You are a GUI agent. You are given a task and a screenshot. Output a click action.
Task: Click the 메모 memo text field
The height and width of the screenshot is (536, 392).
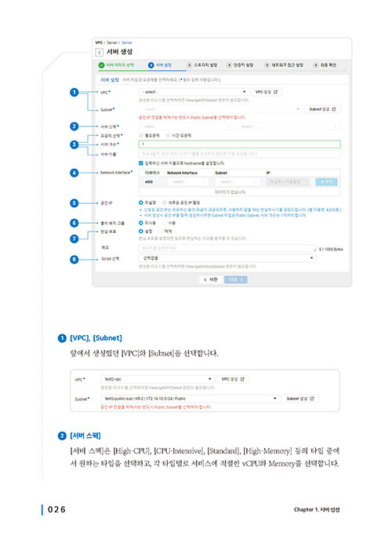coord(227,248)
